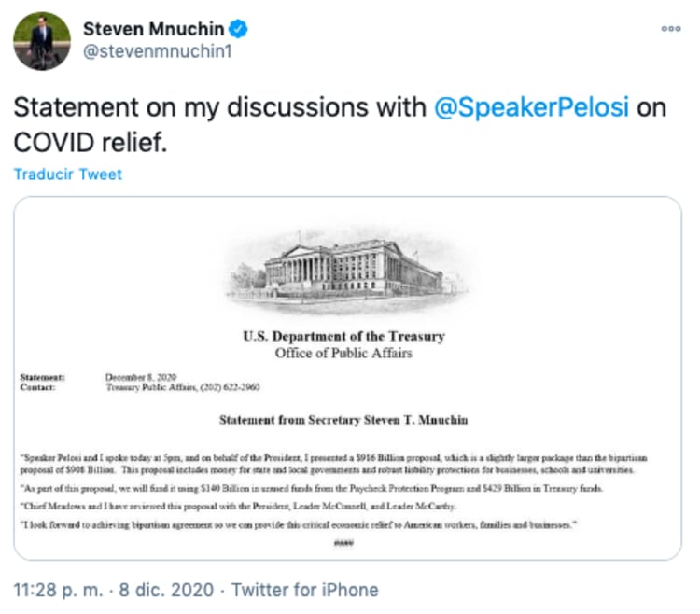Open the "Twitter for iPhone" source link
Image resolution: width=700 pixels, height=614 pixels.
tap(304, 590)
